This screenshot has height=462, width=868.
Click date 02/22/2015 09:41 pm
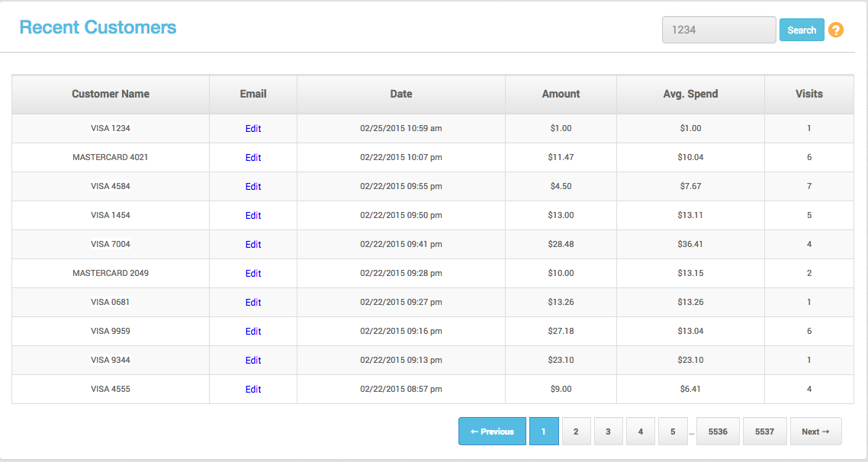(400, 244)
